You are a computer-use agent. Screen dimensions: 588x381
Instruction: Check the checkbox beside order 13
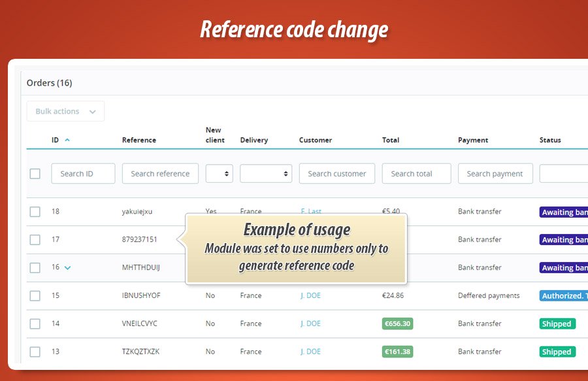[35, 352]
